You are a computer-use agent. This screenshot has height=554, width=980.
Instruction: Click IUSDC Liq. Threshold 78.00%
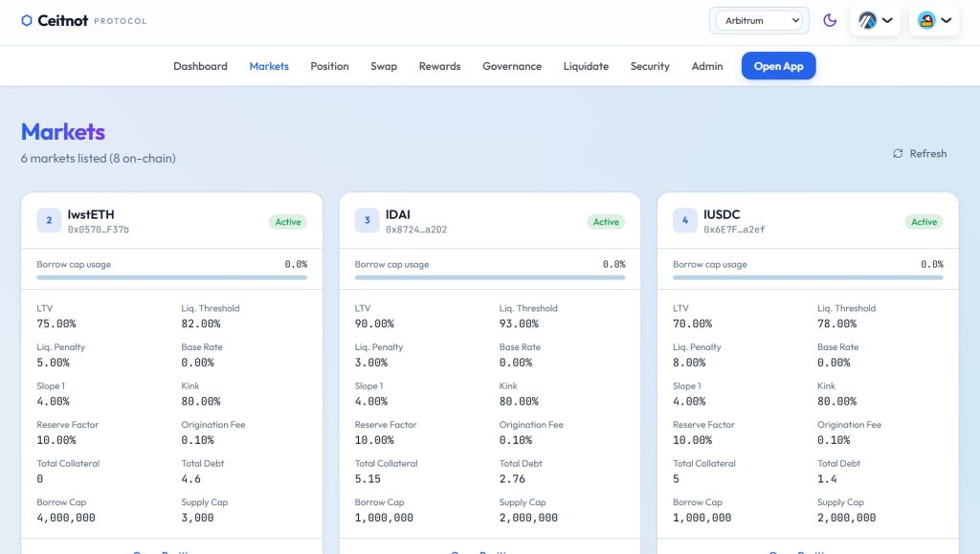(836, 324)
